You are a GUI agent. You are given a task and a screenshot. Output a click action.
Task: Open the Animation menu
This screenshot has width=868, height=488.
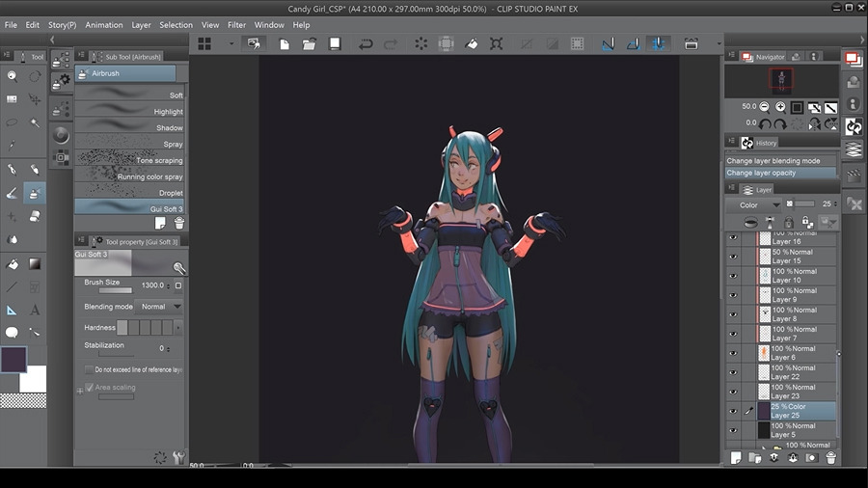point(104,25)
